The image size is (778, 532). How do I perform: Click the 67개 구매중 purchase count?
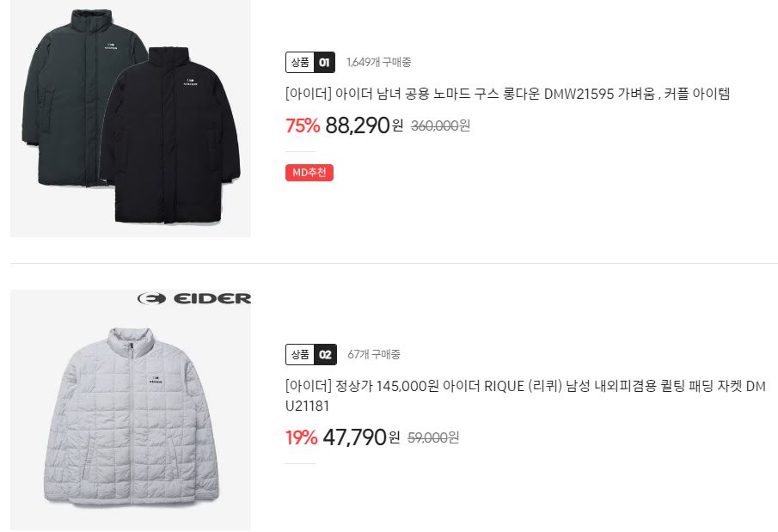click(x=374, y=354)
